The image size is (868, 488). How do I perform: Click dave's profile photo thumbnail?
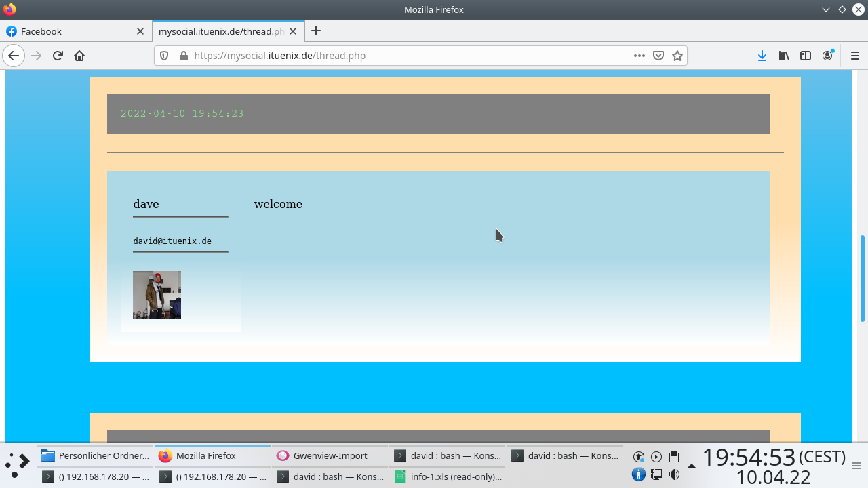click(157, 295)
